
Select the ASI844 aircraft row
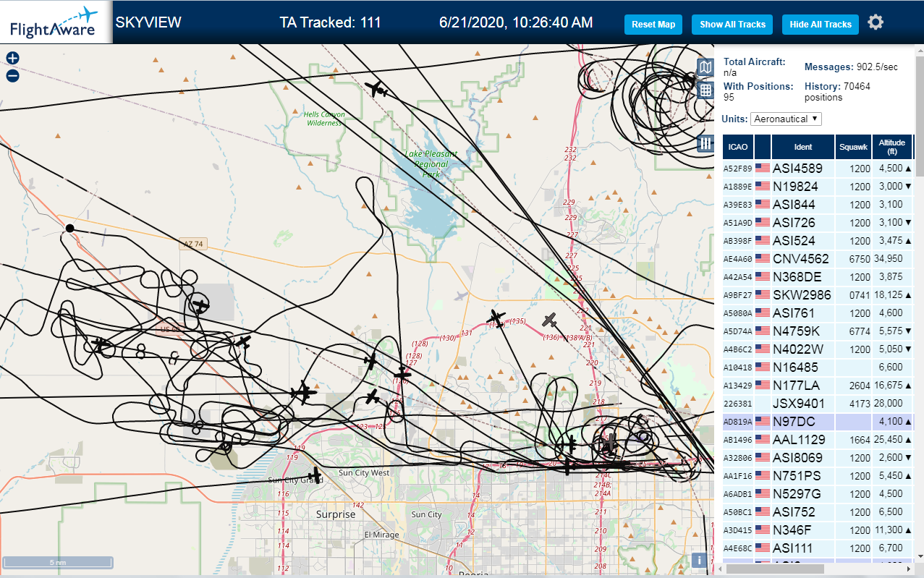pos(818,205)
